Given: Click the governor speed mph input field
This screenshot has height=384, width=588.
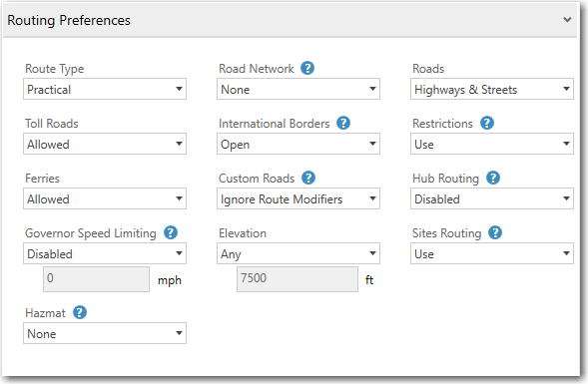Looking at the screenshot, I should (x=97, y=279).
